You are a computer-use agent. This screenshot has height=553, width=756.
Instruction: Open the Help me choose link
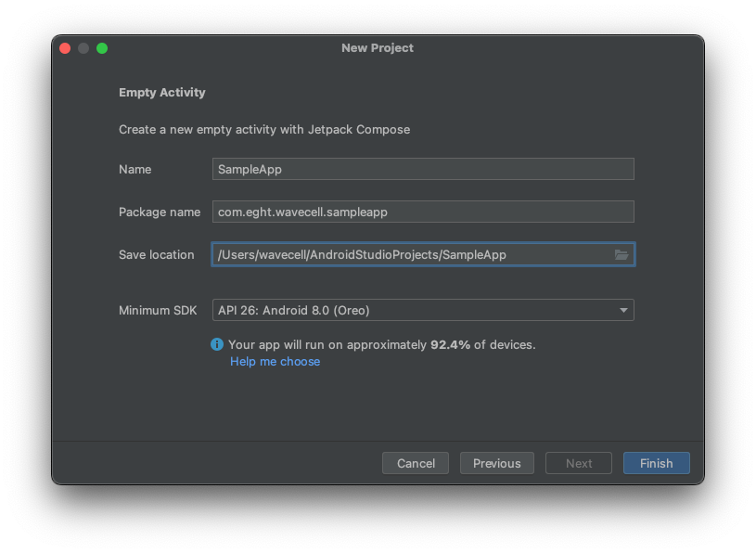pos(275,362)
